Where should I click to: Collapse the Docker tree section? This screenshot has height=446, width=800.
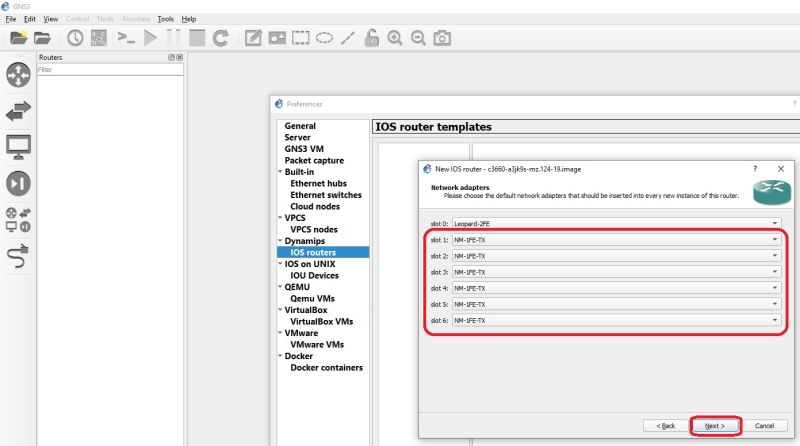280,356
